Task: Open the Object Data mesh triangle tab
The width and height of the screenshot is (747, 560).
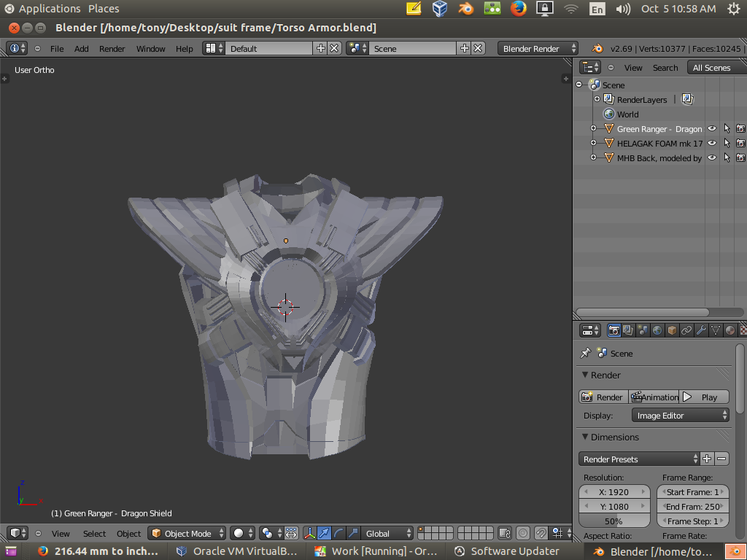Action: (715, 330)
